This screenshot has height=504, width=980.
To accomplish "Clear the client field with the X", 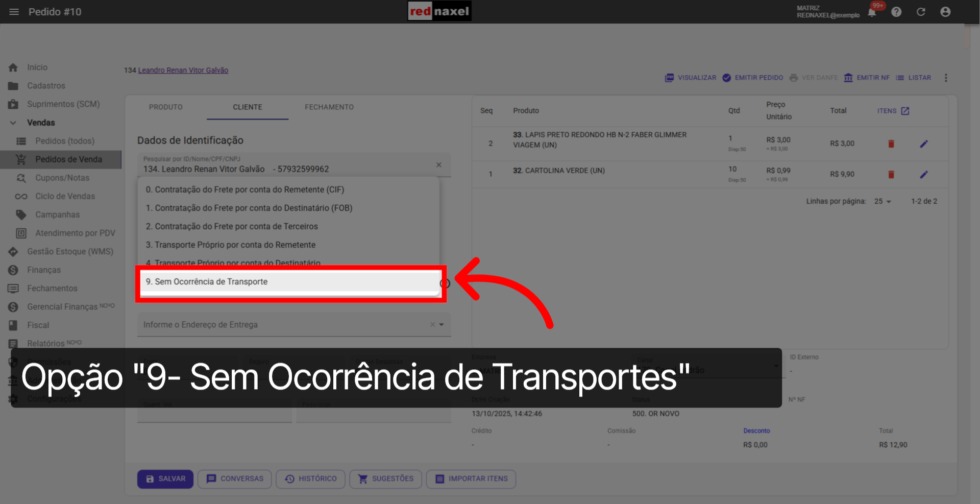I will tap(438, 164).
